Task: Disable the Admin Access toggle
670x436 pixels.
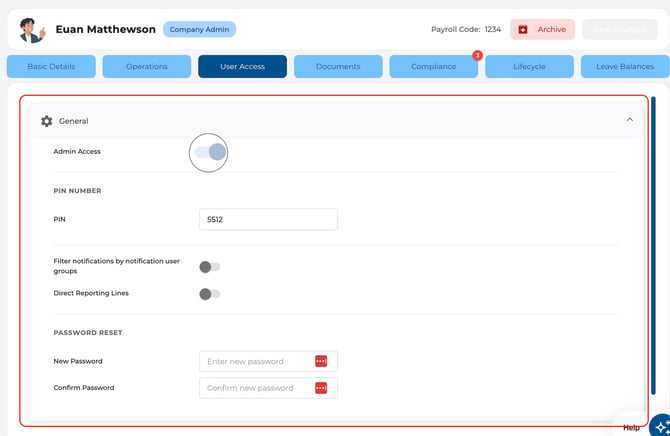Action: tap(210, 152)
